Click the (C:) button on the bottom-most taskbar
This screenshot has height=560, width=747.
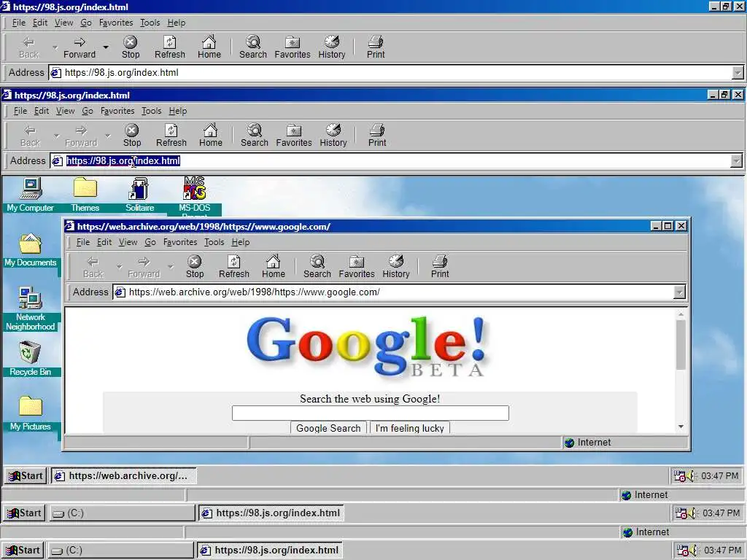(x=121, y=550)
